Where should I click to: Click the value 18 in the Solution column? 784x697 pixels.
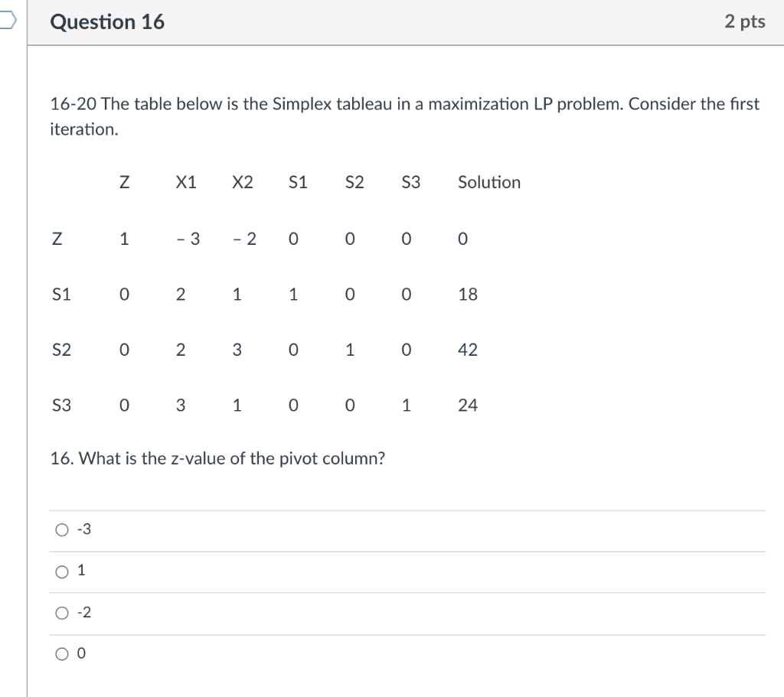tap(467, 294)
